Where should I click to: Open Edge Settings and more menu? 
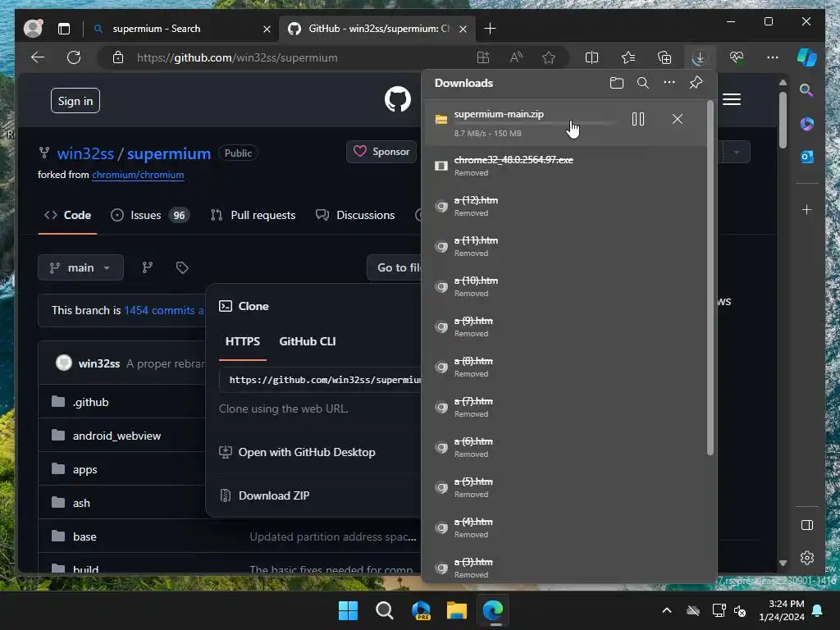pyautogui.click(x=772, y=57)
